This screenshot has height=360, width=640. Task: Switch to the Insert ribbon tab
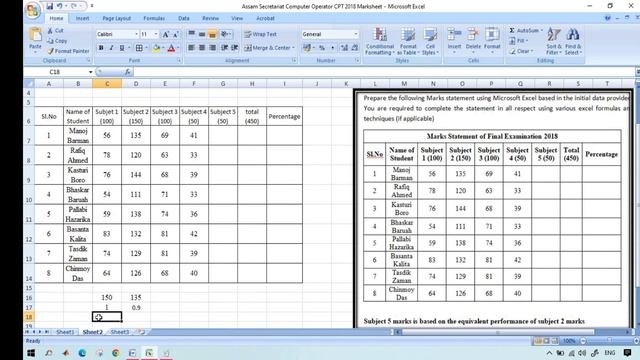tap(82, 18)
